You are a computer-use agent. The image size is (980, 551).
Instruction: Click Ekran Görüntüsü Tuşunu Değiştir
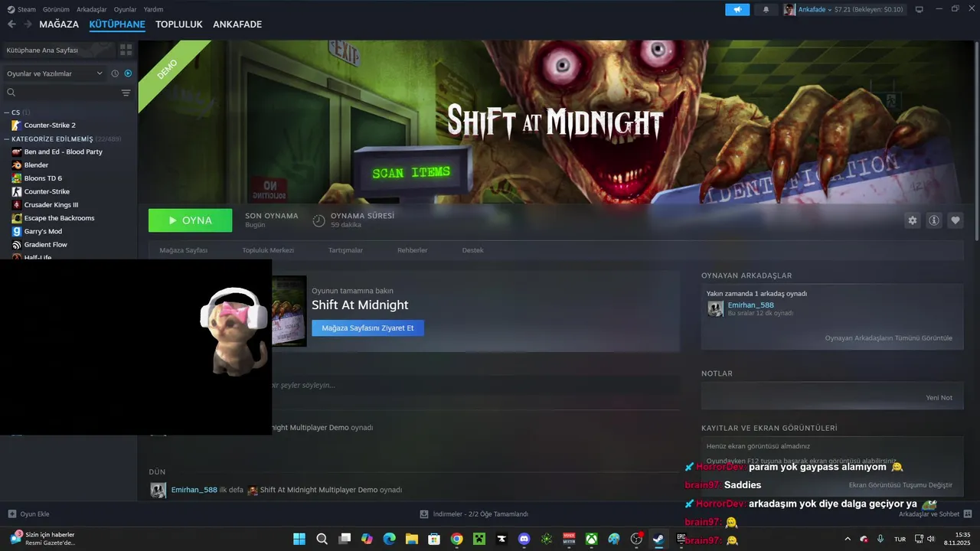pos(900,485)
